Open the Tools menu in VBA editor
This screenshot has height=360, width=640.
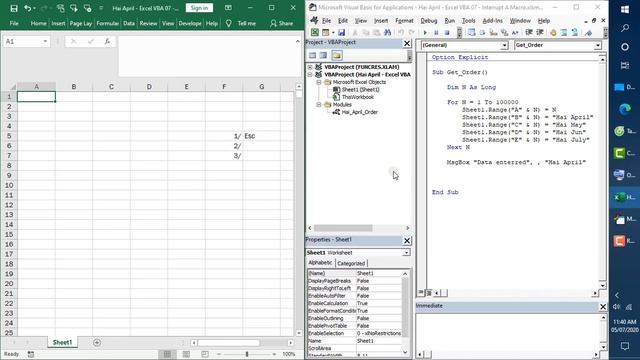(468, 20)
